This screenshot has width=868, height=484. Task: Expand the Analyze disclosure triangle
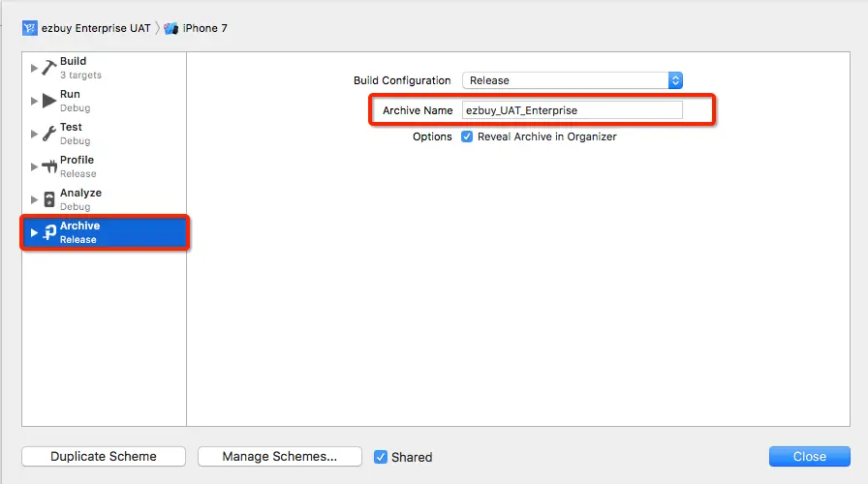pos(34,199)
